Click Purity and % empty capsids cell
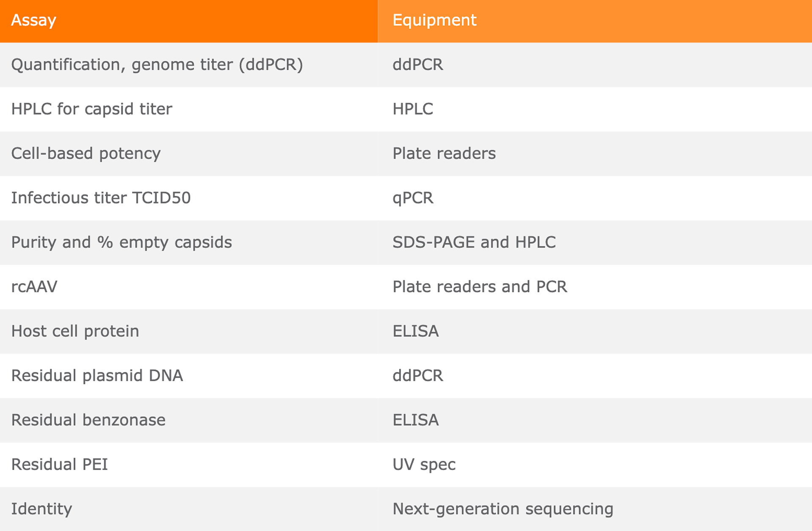Viewport: 812px width, 531px height. [189, 242]
